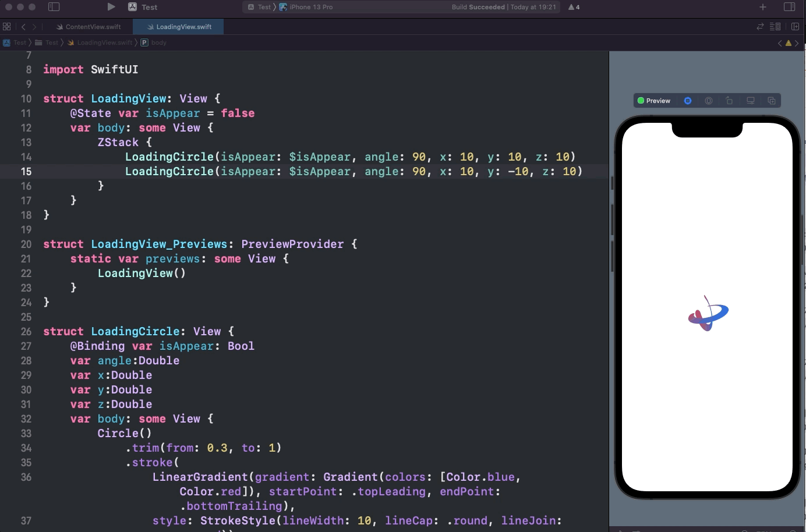This screenshot has width=806, height=532.
Task: Click 'LoadingView()' call on line 22
Action: point(142,273)
